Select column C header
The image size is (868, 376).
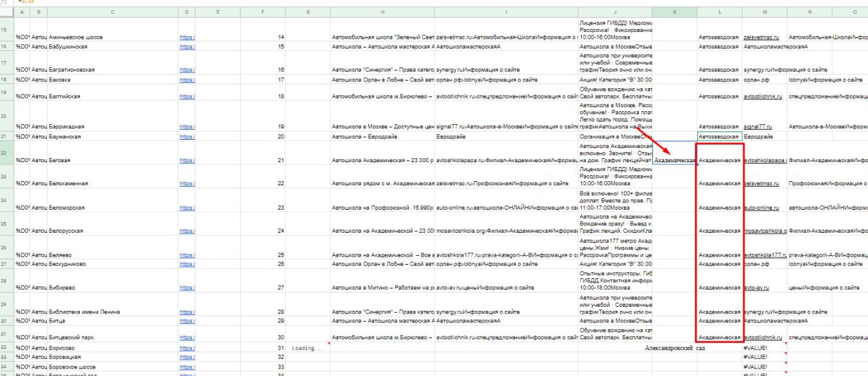pos(113,12)
